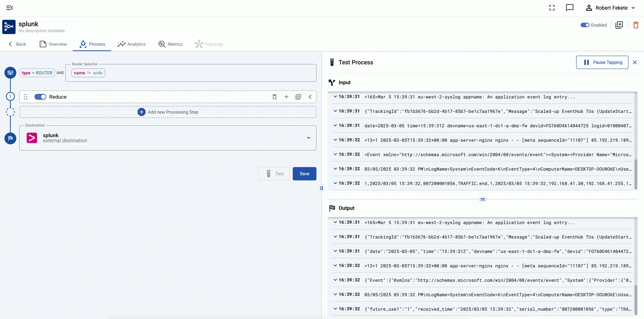Select step 1 circle marker
The image size is (644, 319).
point(10,97)
